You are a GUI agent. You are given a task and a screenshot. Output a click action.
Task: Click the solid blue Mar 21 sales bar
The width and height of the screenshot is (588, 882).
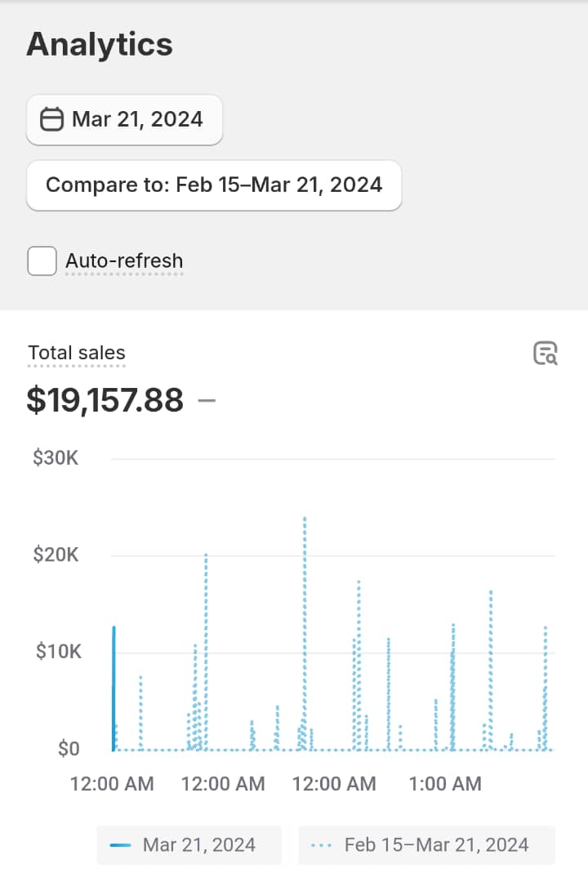click(x=114, y=686)
